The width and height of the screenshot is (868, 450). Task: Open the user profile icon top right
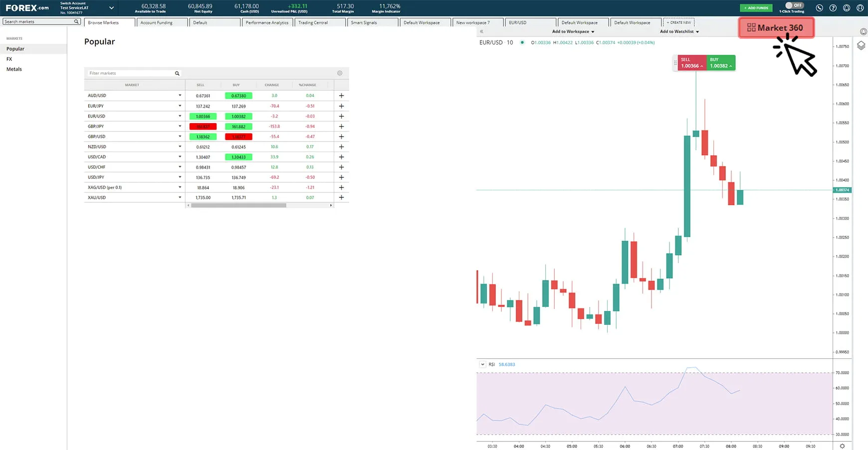click(860, 8)
